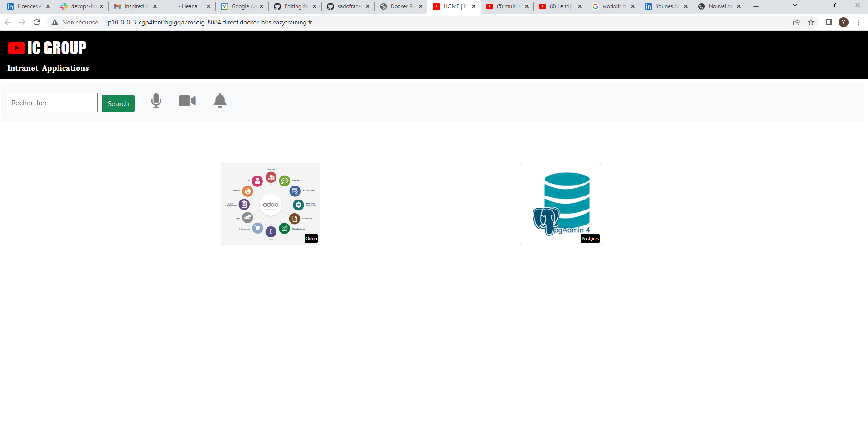Open the Odoo application card
868x445 pixels.
pos(270,204)
